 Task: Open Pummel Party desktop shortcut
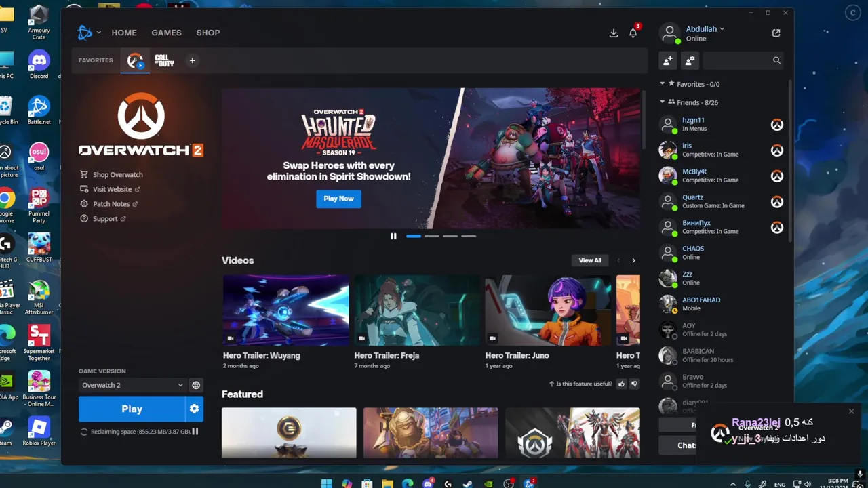click(39, 205)
